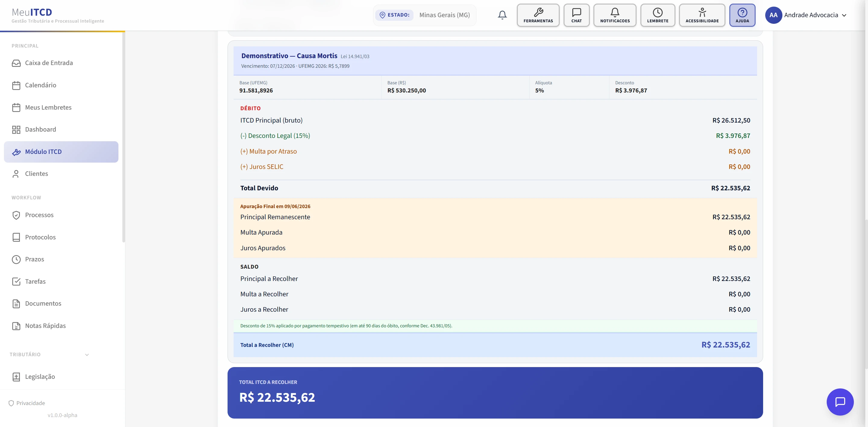Click the version label v1.0.0-alpha
The image size is (868, 427).
[x=62, y=416]
